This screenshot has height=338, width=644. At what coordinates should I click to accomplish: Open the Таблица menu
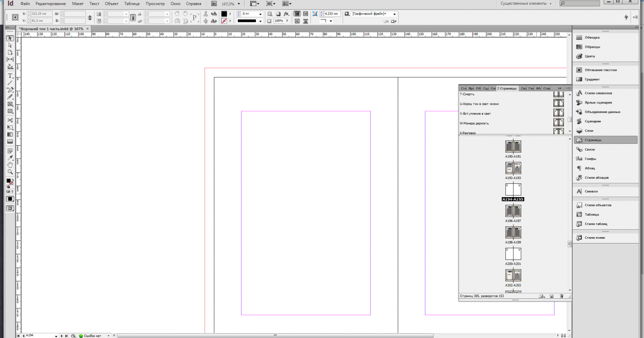pos(132,3)
